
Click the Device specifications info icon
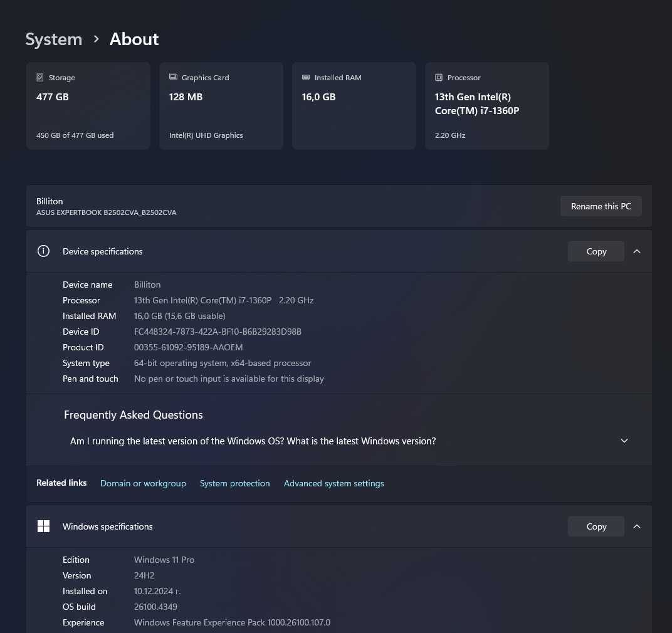click(x=43, y=251)
